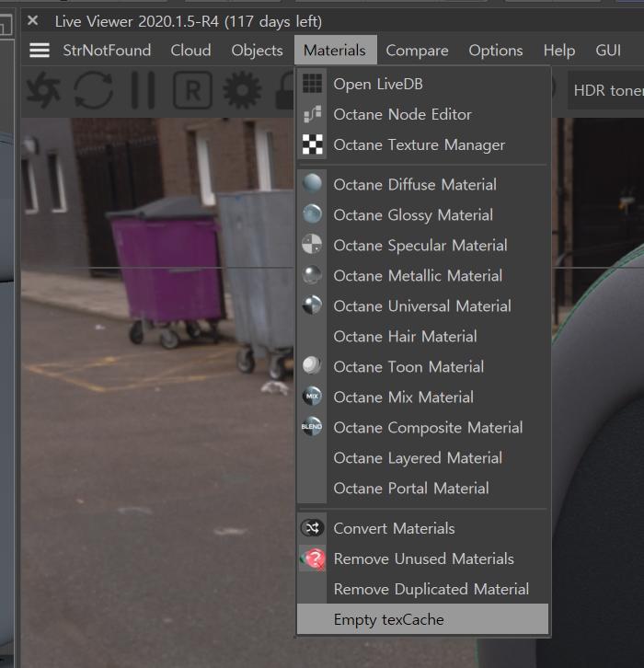
Task: Click the Convert Materials shuffle icon
Action: click(312, 528)
